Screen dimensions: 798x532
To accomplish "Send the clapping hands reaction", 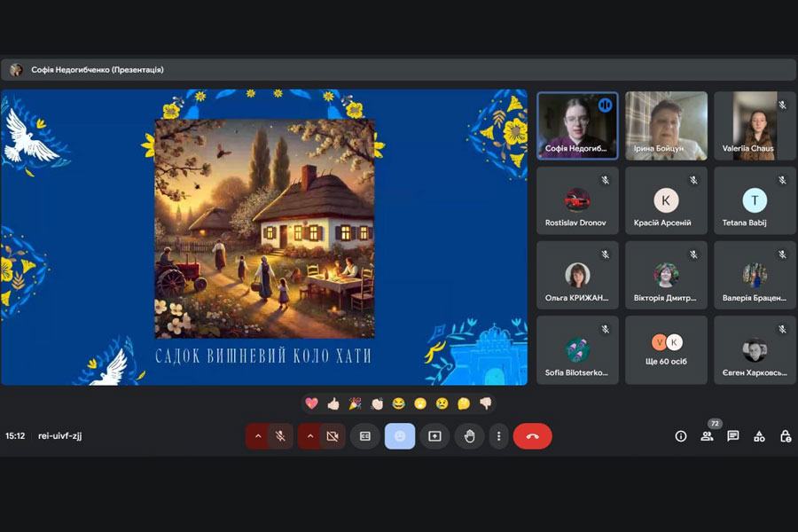I will tap(377, 403).
